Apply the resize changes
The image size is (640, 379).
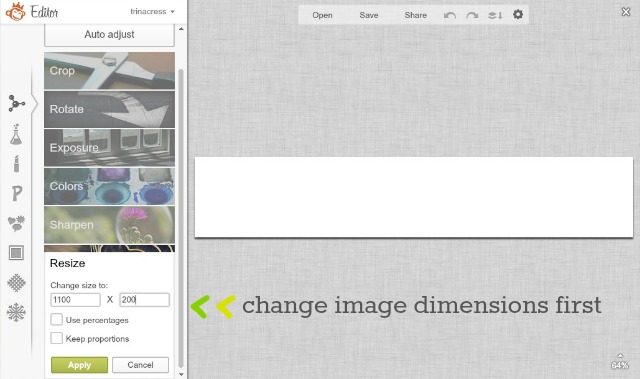[x=80, y=365]
